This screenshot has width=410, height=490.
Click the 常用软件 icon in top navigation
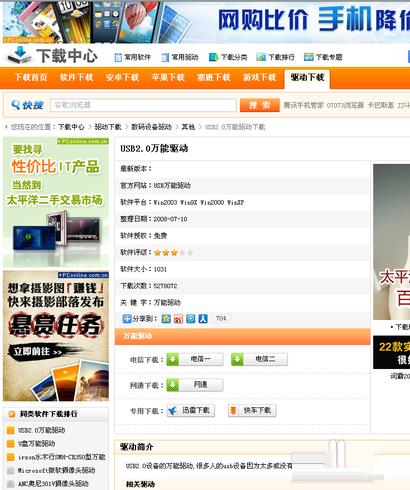[118, 57]
